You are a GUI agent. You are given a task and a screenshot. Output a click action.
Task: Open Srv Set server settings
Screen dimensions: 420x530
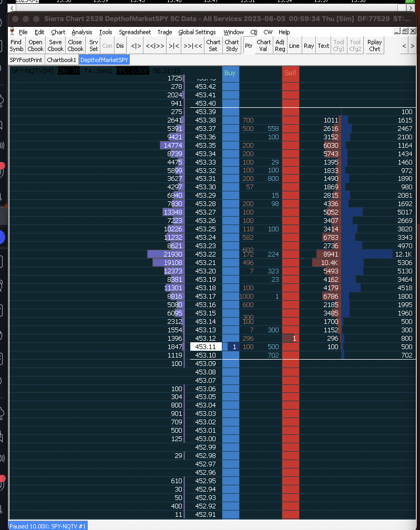94,45
